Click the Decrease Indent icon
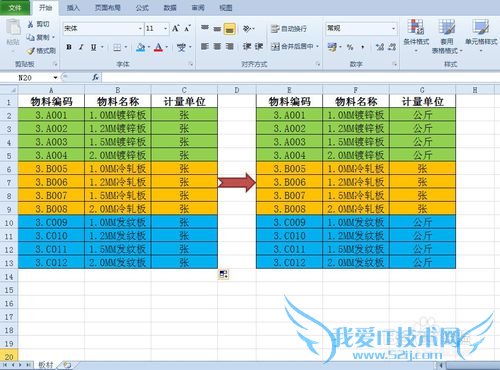Image resolution: width=500 pixels, height=370 pixels. tap(247, 46)
